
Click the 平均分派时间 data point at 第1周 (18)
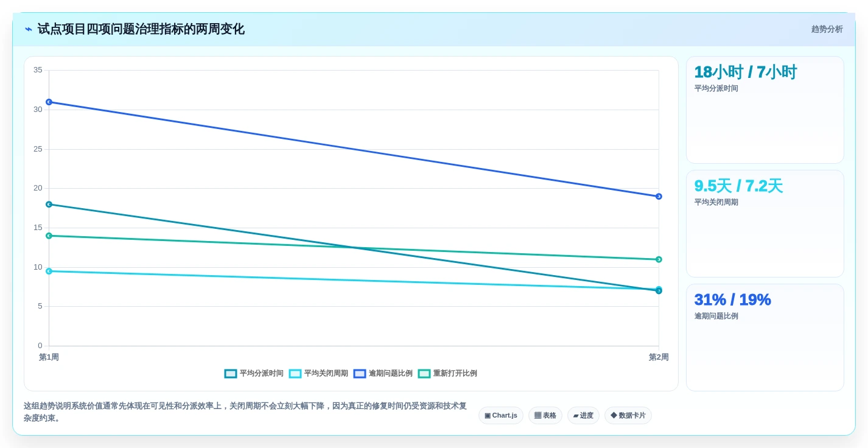point(49,204)
